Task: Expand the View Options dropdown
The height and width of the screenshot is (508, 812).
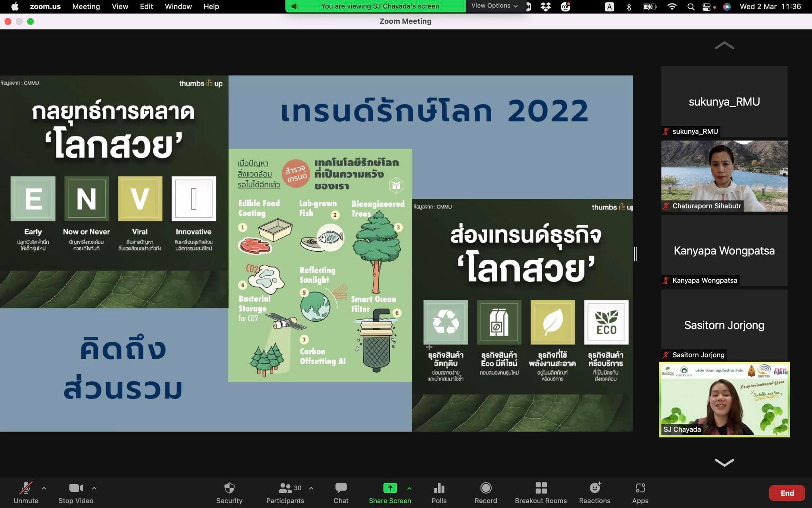Action: pos(494,6)
